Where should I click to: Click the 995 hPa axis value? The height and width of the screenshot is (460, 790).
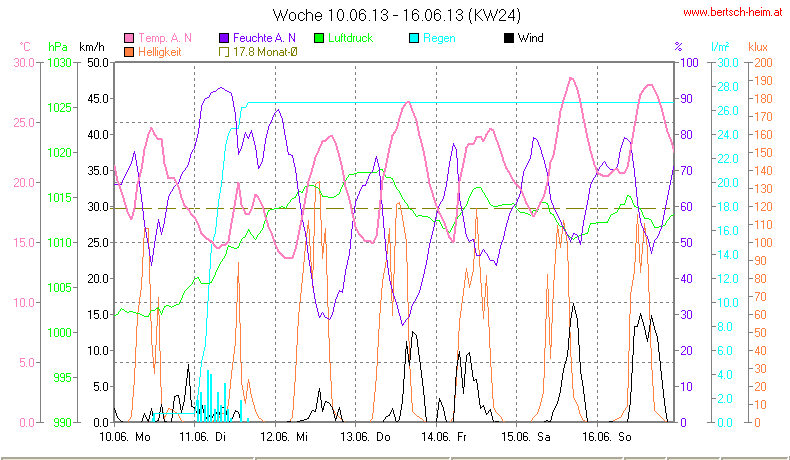63,377
